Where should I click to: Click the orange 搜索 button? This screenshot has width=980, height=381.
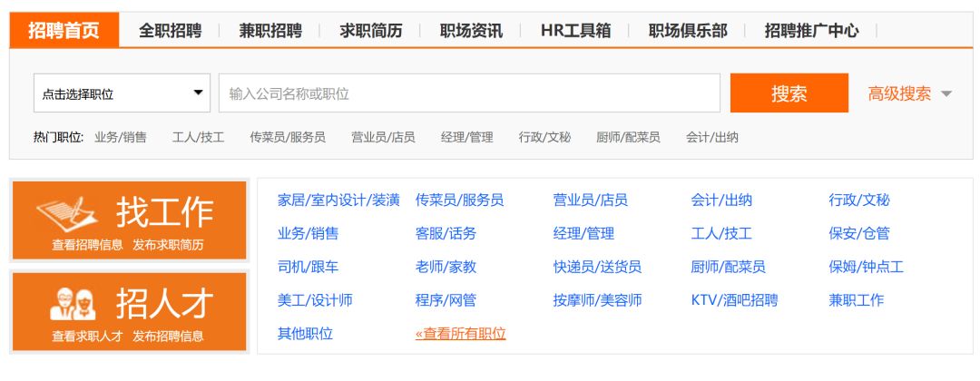click(789, 93)
